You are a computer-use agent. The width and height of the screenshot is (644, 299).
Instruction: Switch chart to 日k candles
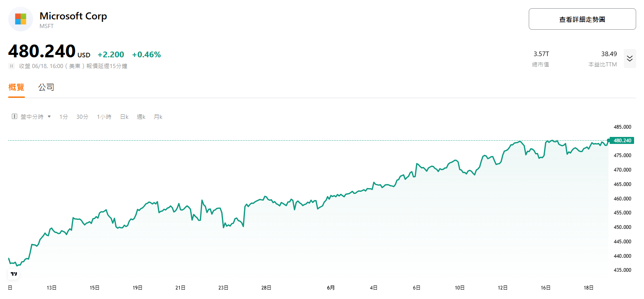(x=124, y=117)
